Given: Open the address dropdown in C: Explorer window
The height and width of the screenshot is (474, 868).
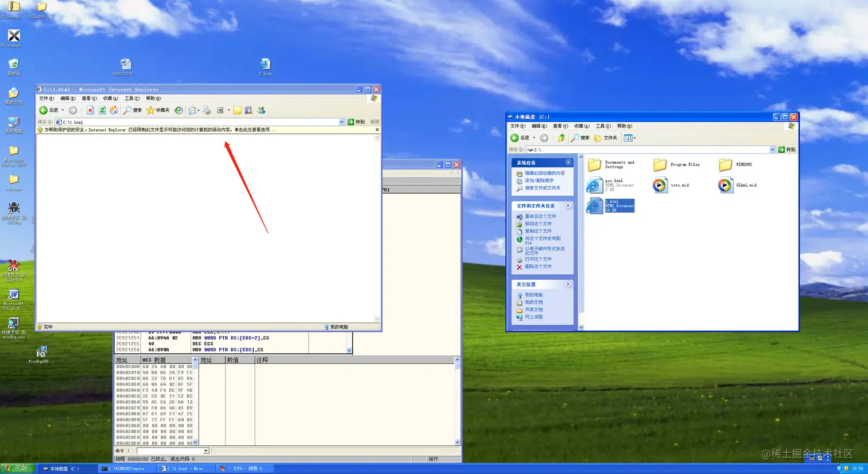Looking at the screenshot, I should click(772, 149).
